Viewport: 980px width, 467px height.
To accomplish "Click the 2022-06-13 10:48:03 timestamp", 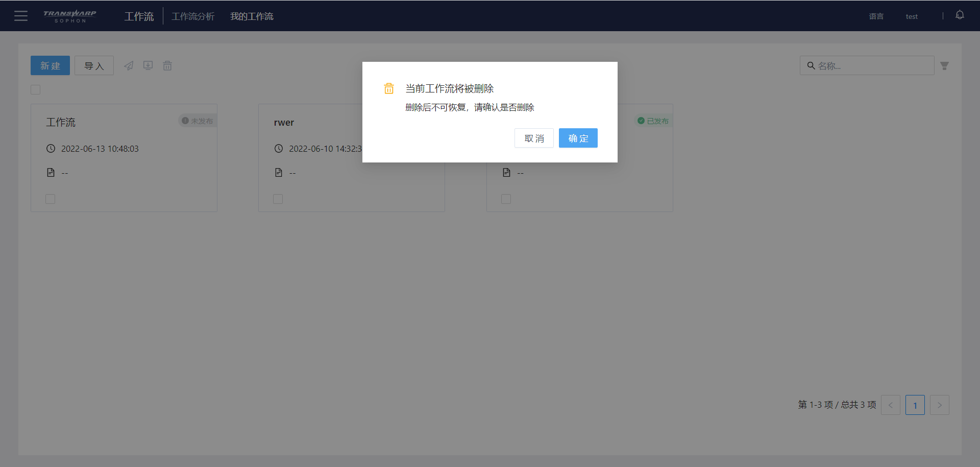I will click(100, 149).
